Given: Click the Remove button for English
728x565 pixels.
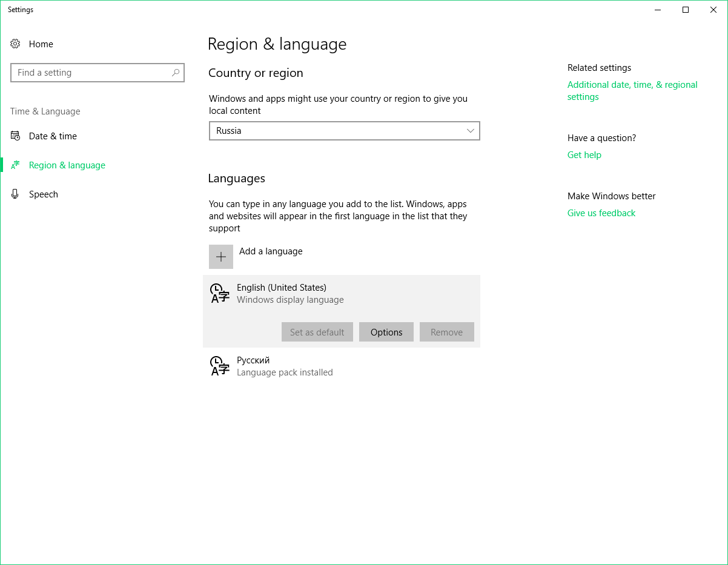Looking at the screenshot, I should coord(447,332).
